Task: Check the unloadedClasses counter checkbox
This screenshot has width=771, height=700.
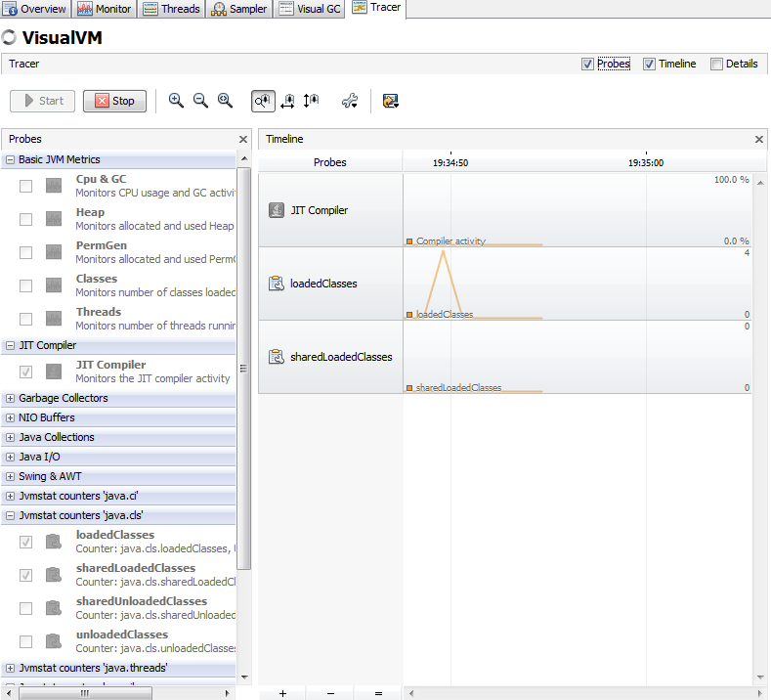Action: 25,641
